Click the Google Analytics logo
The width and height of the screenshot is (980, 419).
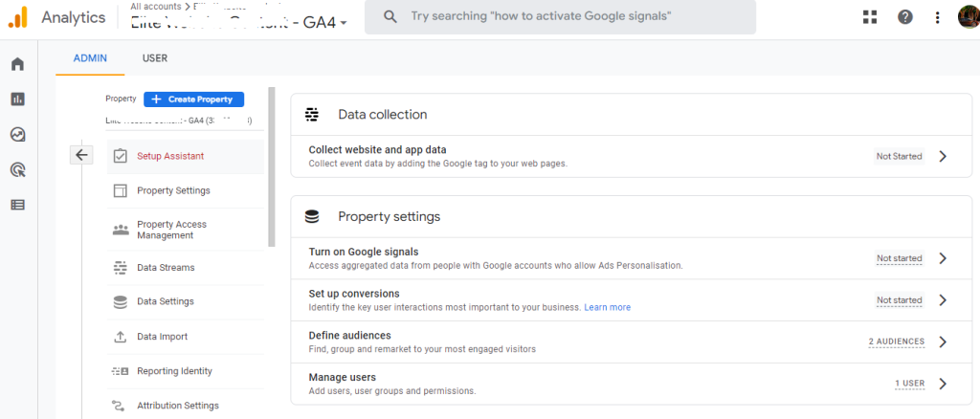pyautogui.click(x=18, y=17)
